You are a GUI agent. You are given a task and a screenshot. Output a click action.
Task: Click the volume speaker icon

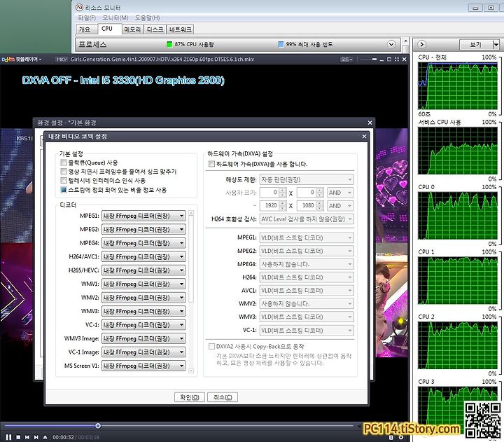tap(359, 426)
